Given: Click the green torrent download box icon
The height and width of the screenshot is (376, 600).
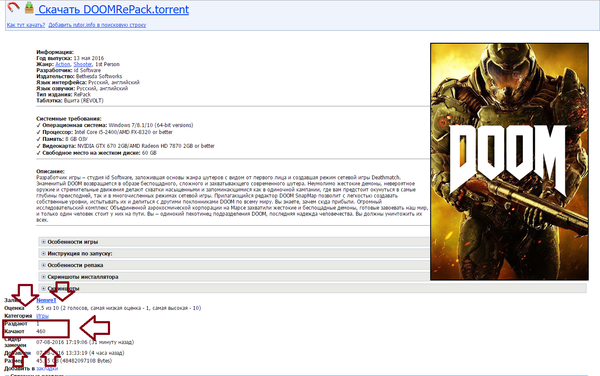Looking at the screenshot, I should click(29, 7).
